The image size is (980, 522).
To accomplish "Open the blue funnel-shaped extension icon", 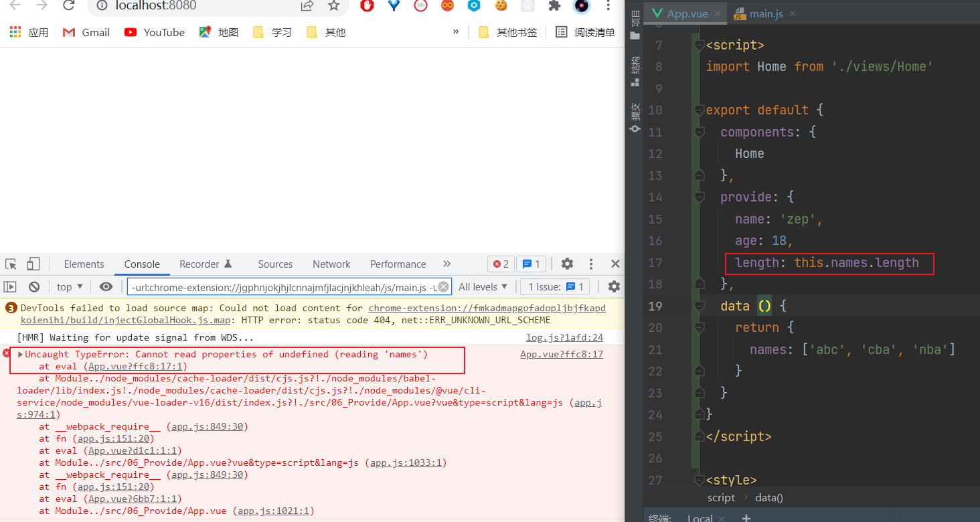I will pos(394,6).
